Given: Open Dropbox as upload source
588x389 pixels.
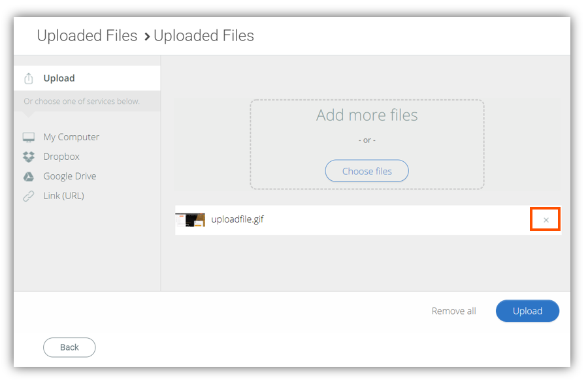Looking at the screenshot, I should click(x=61, y=156).
